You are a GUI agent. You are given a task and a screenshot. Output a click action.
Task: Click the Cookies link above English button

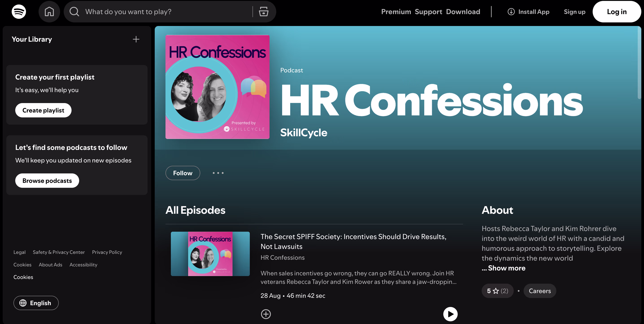(23, 277)
